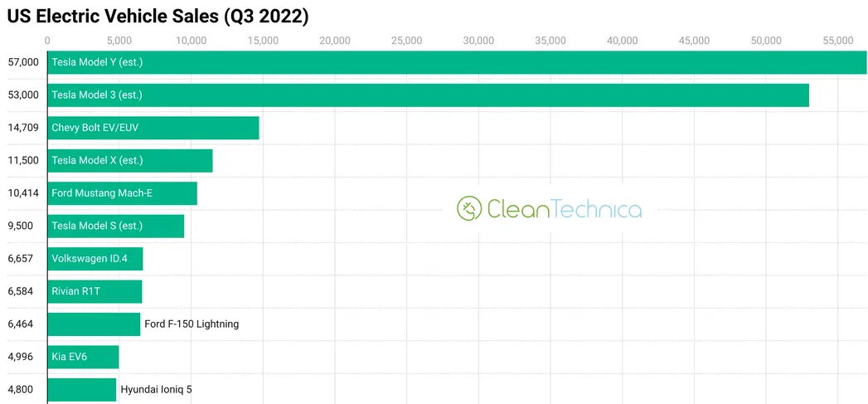The image size is (868, 404).
Task: Click the 9,500 value label
Action: (21, 226)
